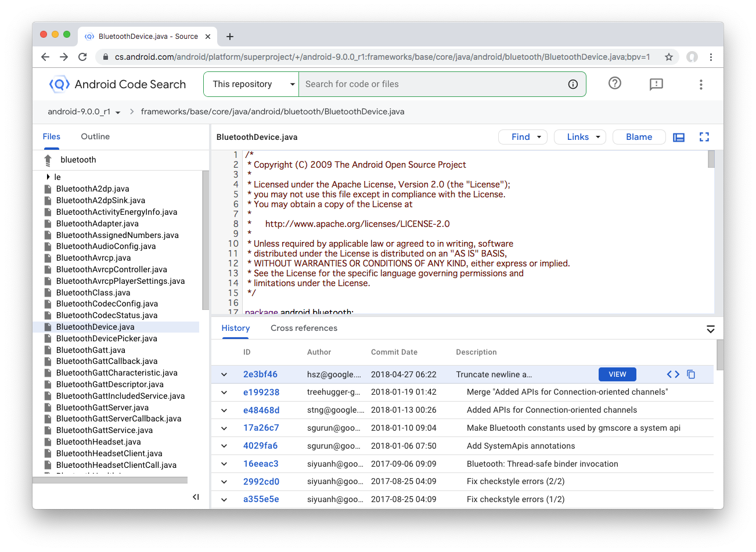Open commit link e199238

click(x=261, y=392)
